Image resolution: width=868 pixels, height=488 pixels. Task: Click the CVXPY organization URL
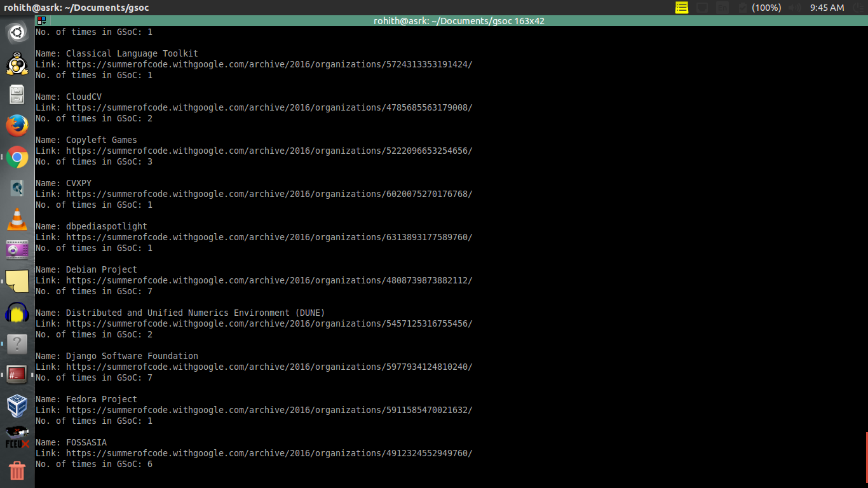point(269,194)
